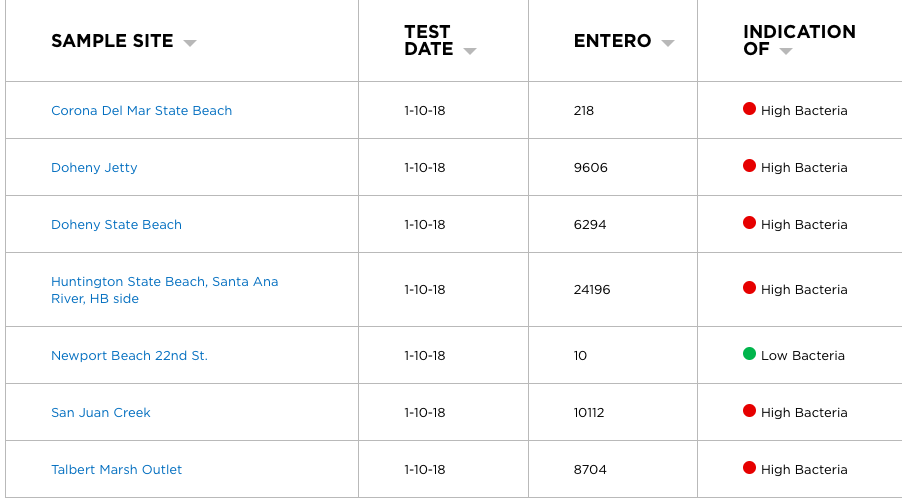Click red dot for Talbert Marsh Outlet

[749, 468]
